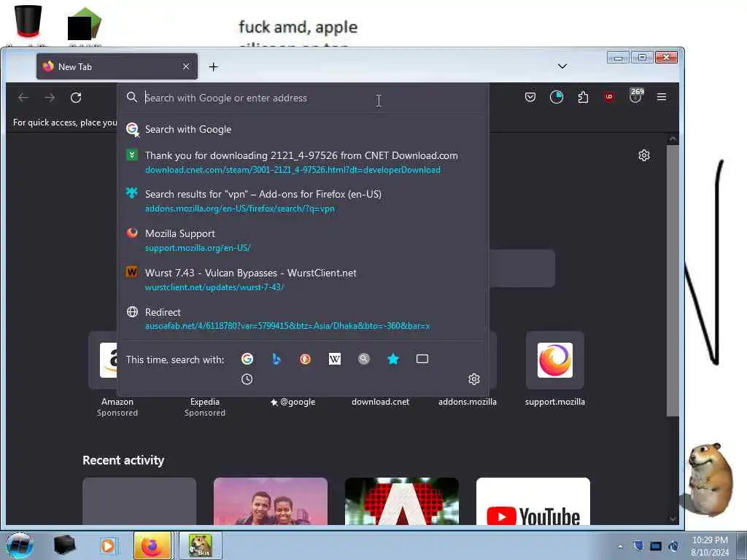Screen dimensions: 747x560
Task: Open the addons.mozilla shortcut
Action: 468,402
